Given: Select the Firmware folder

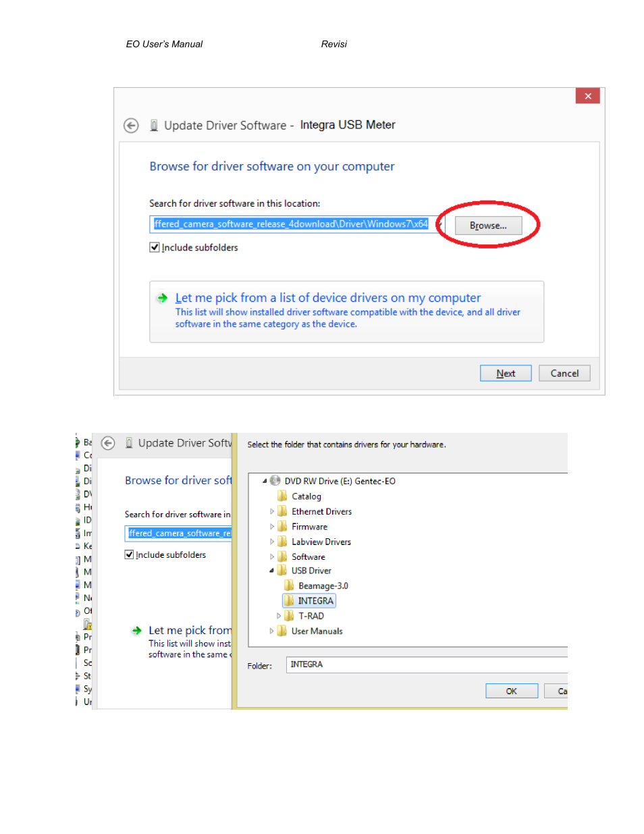Looking at the screenshot, I should point(309,527).
